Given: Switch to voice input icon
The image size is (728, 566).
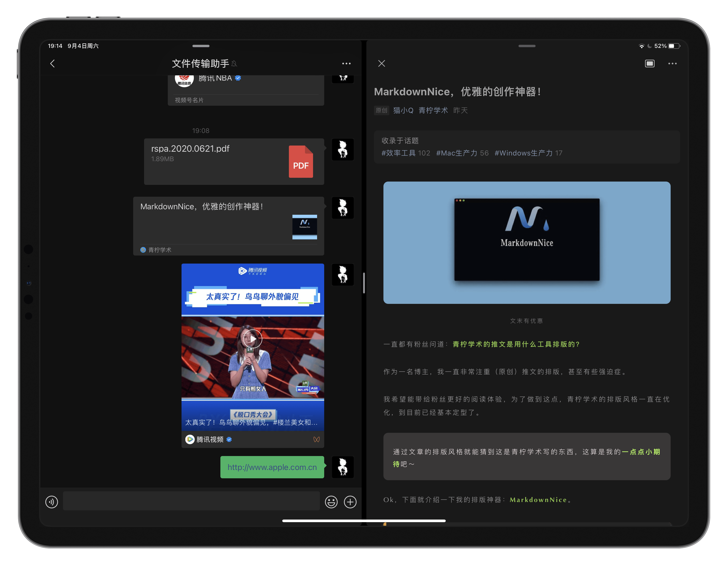Looking at the screenshot, I should click(x=52, y=502).
